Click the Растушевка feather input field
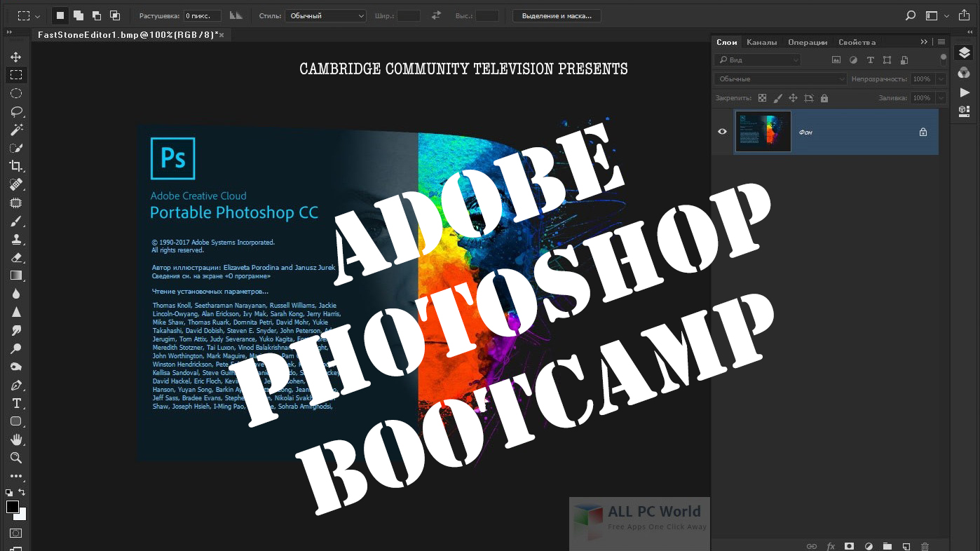 click(202, 15)
